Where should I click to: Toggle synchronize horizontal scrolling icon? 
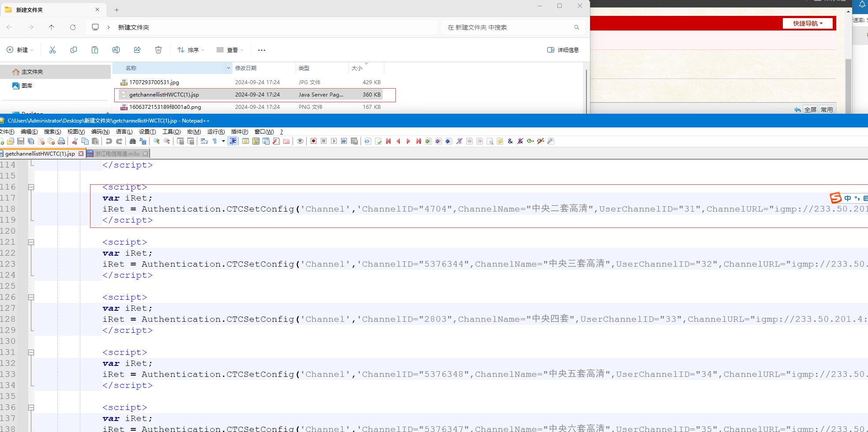click(190, 141)
